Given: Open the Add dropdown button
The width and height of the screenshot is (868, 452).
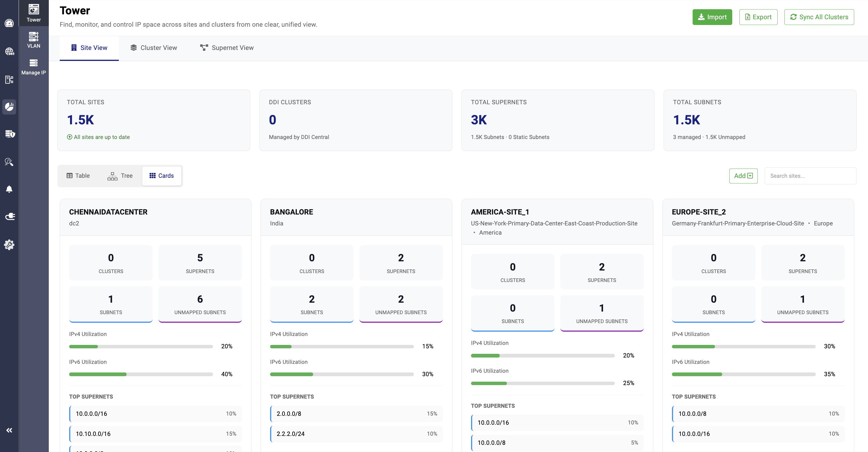Looking at the screenshot, I should pyautogui.click(x=743, y=176).
